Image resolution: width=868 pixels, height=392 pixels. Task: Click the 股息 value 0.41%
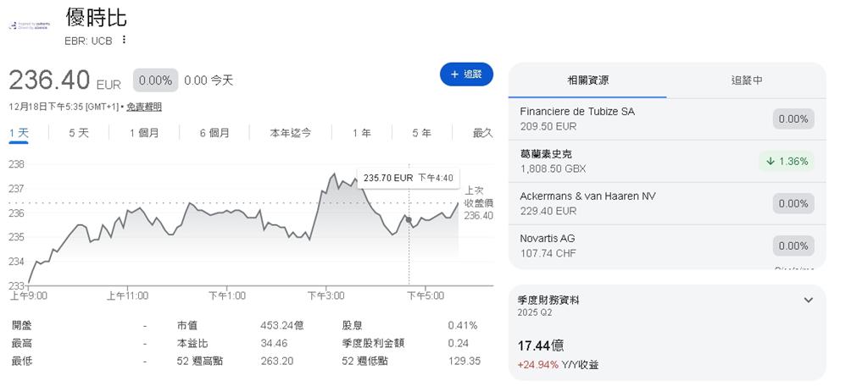pyautogui.click(x=463, y=326)
